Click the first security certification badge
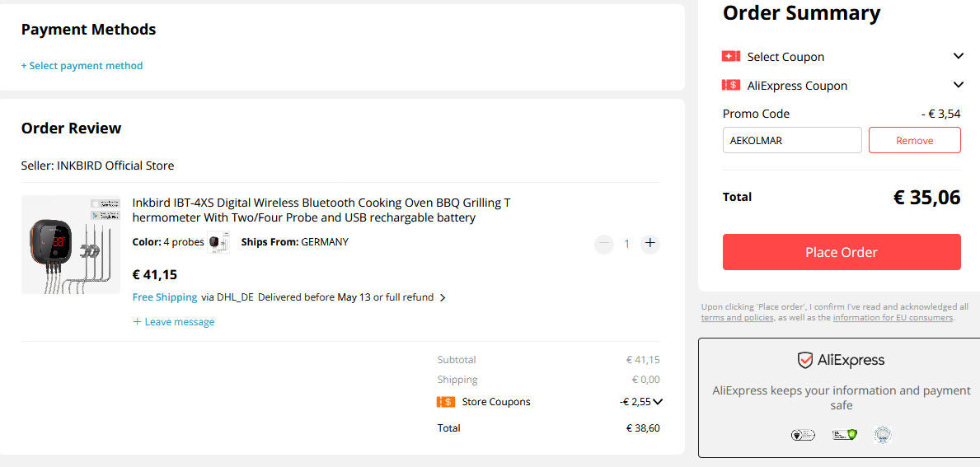Viewport: 980px width, 467px height. 803,435
